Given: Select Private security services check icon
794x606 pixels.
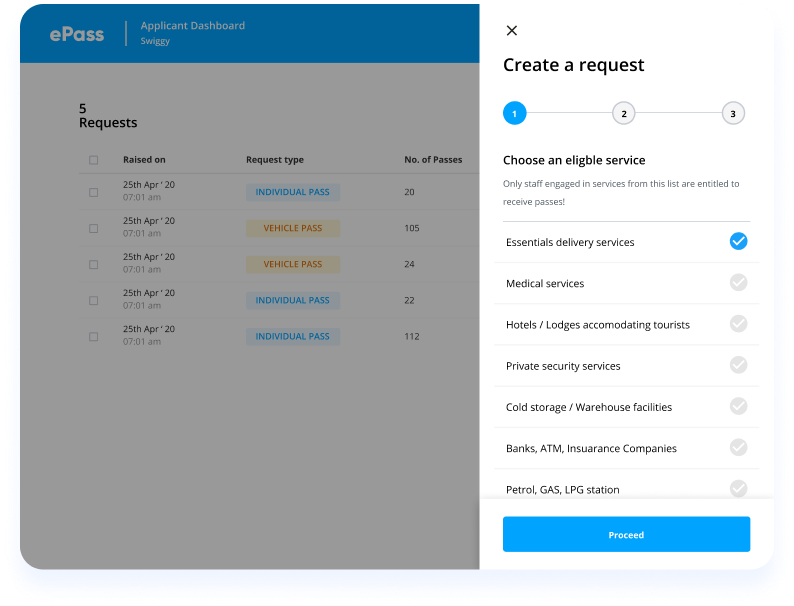Looking at the screenshot, I should click(x=738, y=365).
